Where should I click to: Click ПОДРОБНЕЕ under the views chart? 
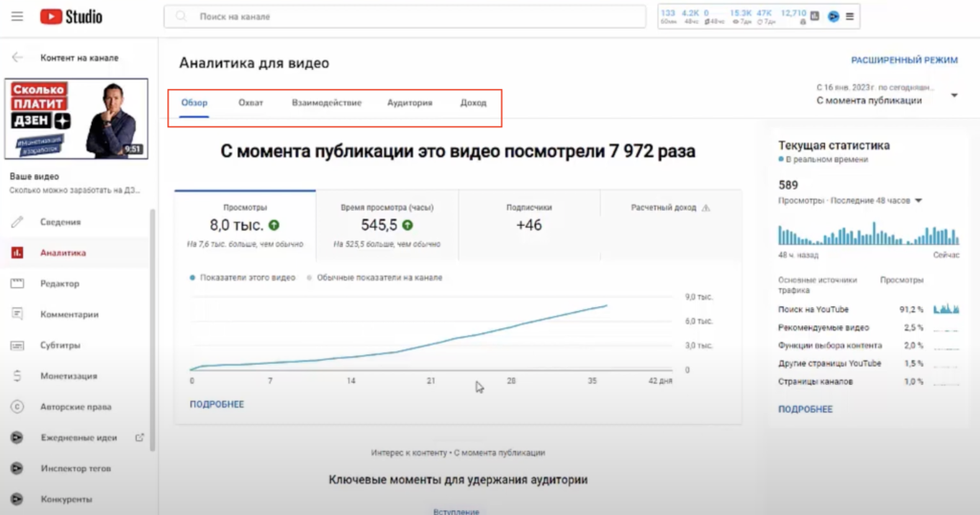click(x=216, y=404)
